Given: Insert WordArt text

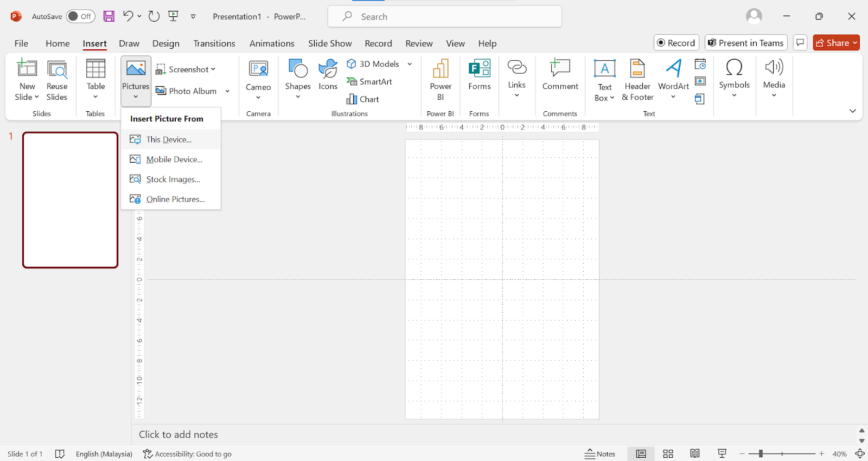Looking at the screenshot, I should pyautogui.click(x=673, y=79).
